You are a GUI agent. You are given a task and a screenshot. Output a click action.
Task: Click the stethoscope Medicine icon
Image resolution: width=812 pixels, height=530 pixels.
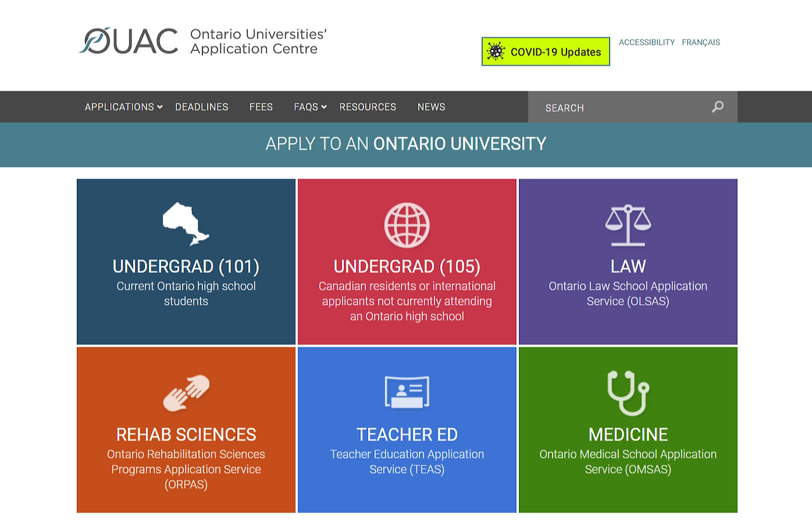click(x=628, y=393)
